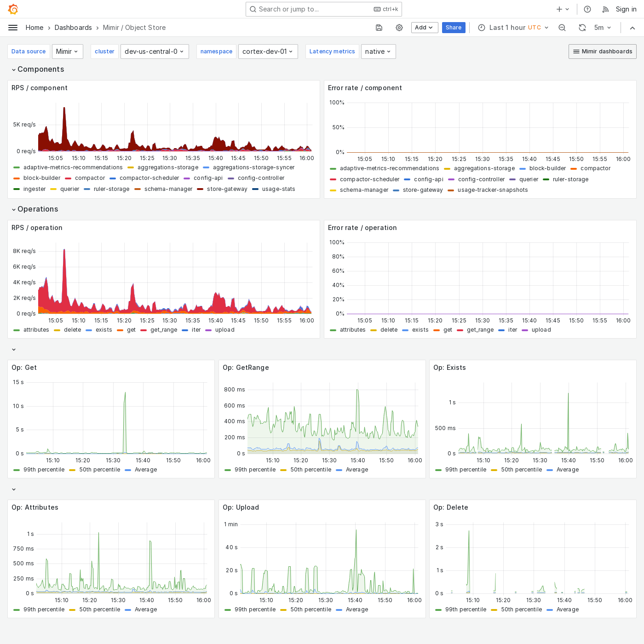The image size is (644, 644).
Task: Click the Home breadcrumb
Action: pyautogui.click(x=34, y=28)
